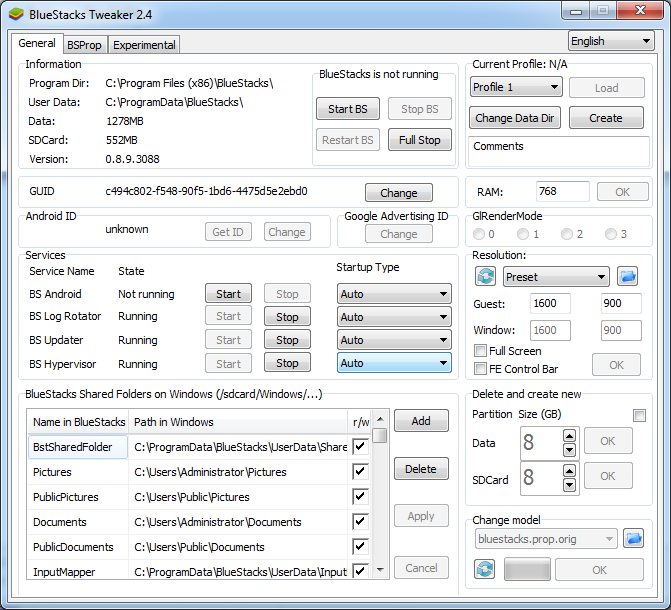Click the Create profile button
Viewport: 671px width, 610px height.
(606, 118)
